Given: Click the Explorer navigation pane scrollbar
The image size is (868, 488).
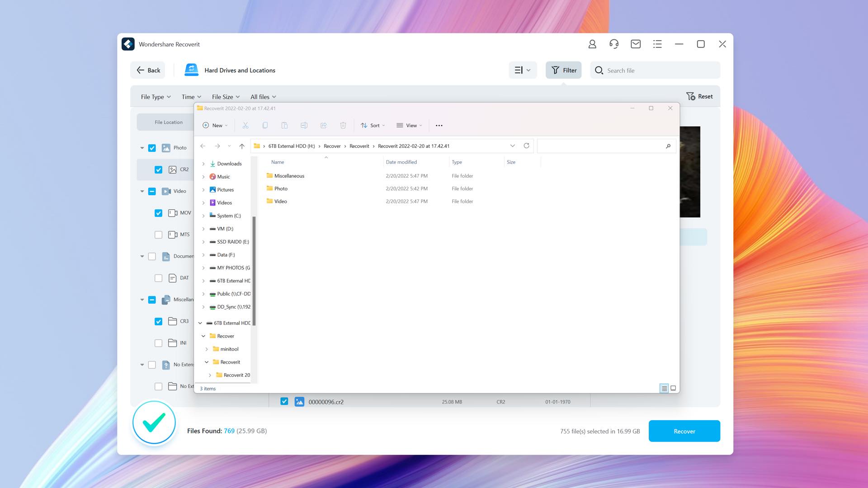Looking at the screenshot, I should pos(254,271).
